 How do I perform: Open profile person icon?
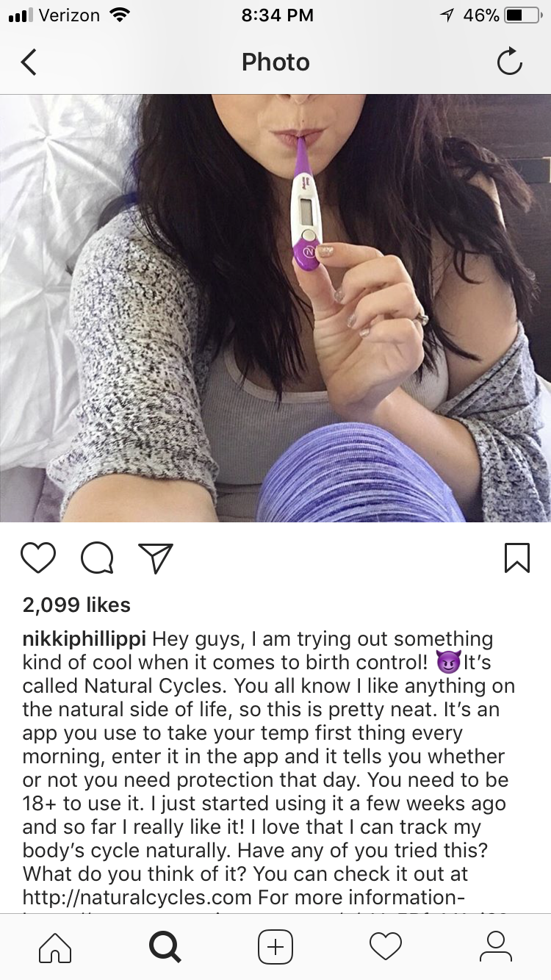496,946
